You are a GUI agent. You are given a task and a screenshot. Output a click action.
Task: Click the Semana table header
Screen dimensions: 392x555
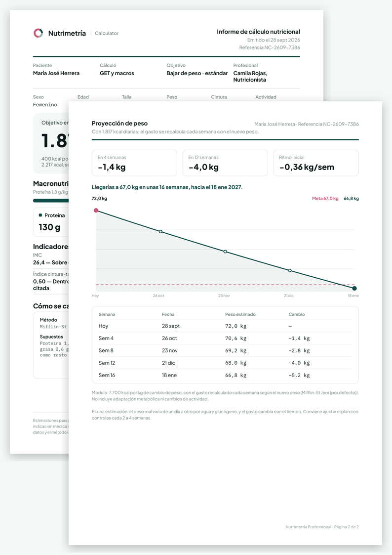tap(107, 314)
